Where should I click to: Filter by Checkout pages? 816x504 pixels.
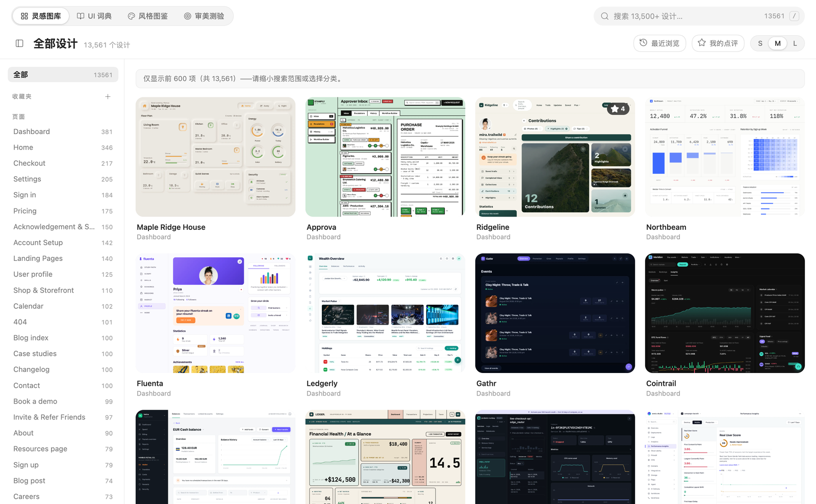(x=63, y=163)
